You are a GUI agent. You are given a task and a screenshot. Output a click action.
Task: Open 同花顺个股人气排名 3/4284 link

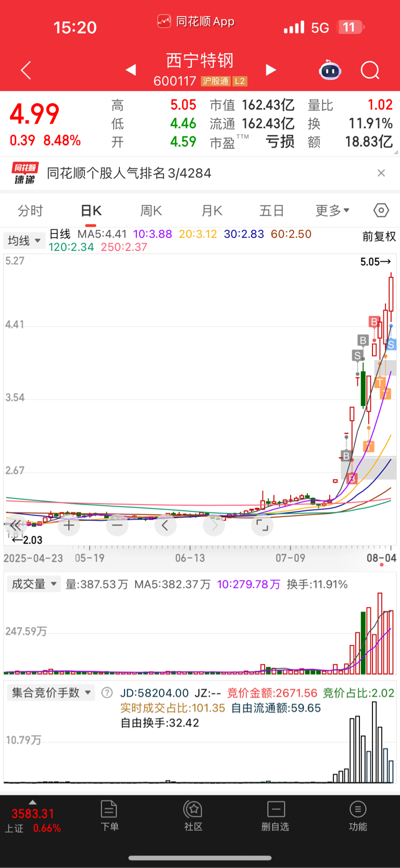[129, 173]
